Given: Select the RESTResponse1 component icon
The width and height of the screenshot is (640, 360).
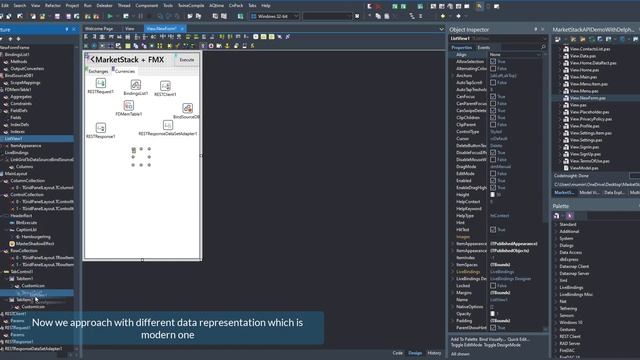Looking at the screenshot, I should (100, 128).
